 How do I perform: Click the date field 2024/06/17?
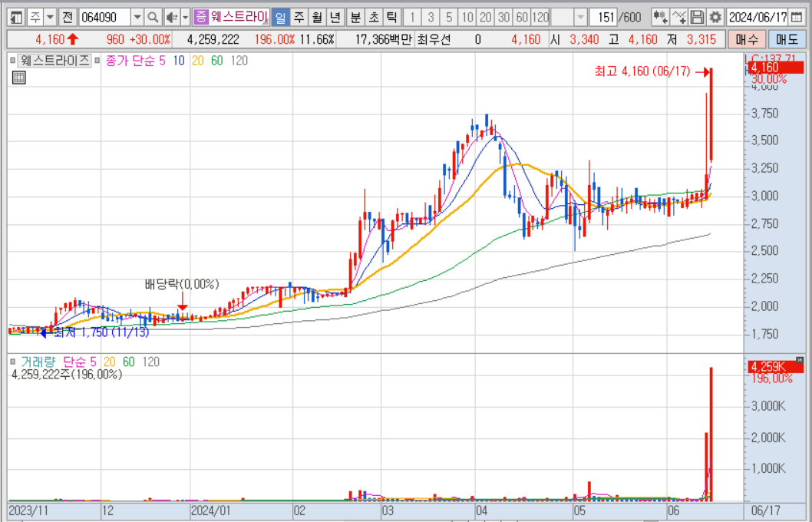(758, 17)
